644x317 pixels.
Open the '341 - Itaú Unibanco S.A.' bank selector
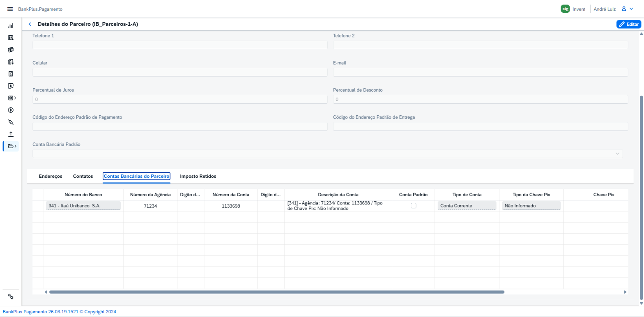click(83, 206)
